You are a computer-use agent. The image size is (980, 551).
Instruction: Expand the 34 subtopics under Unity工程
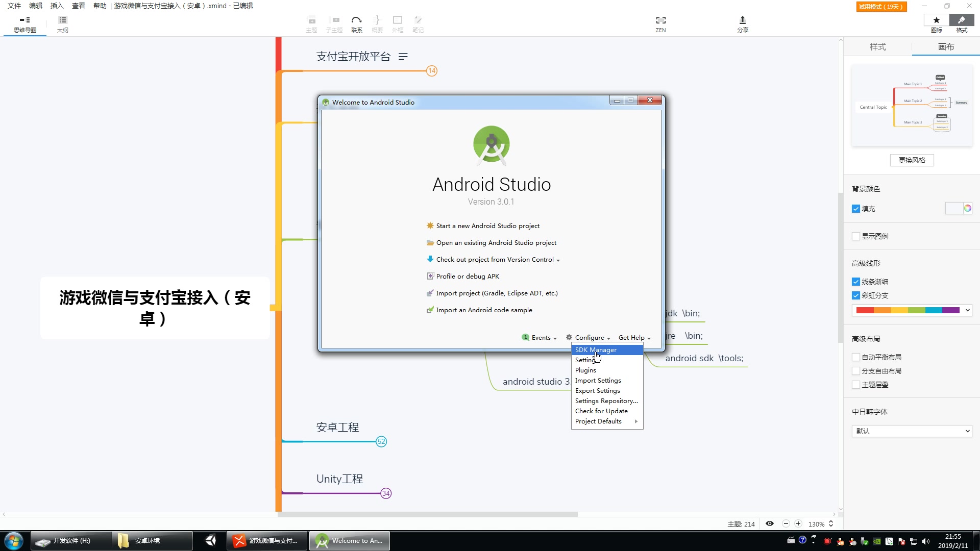(386, 493)
